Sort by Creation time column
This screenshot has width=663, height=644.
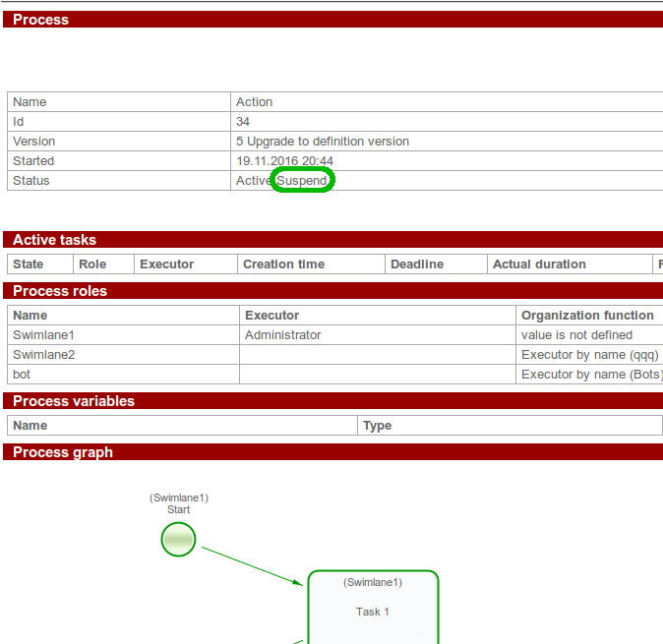pyautogui.click(x=283, y=264)
